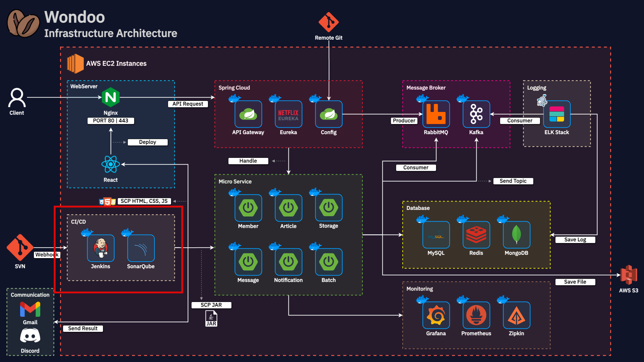Select the RabbitMQ icon
Image resolution: width=644 pixels, height=362 pixels.
point(436,114)
